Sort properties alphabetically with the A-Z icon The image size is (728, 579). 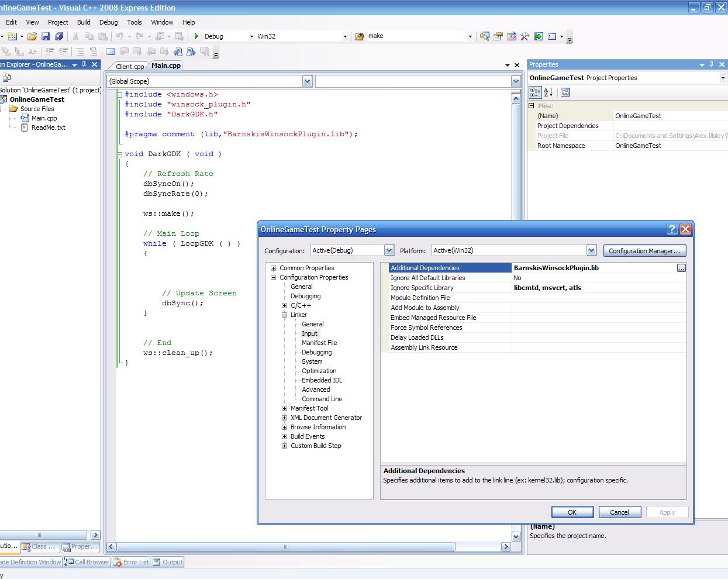point(548,92)
